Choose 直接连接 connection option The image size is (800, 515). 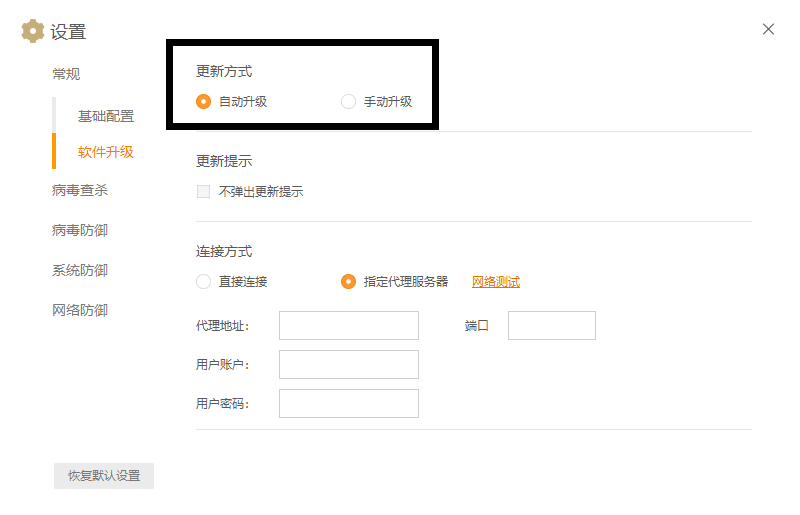pos(204,282)
